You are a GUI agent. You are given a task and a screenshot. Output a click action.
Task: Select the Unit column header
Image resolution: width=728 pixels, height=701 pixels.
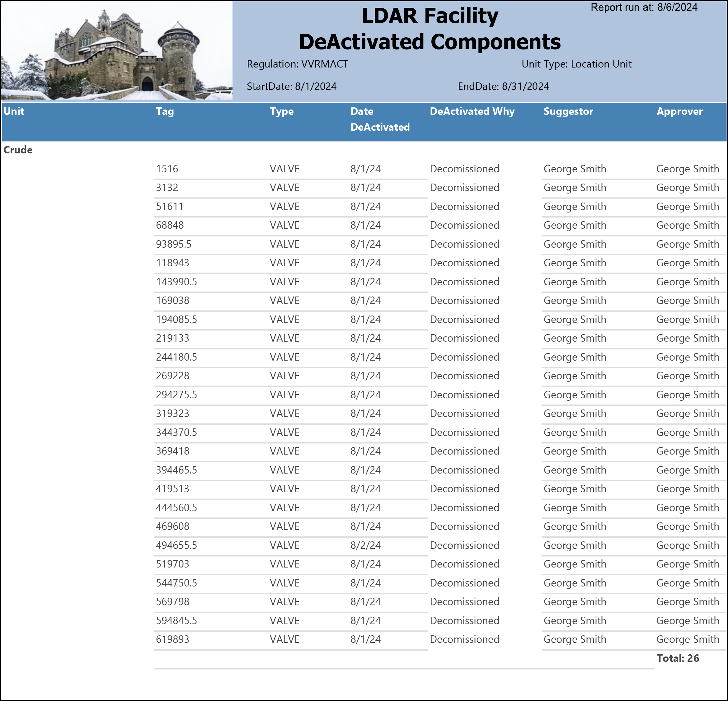tap(14, 111)
